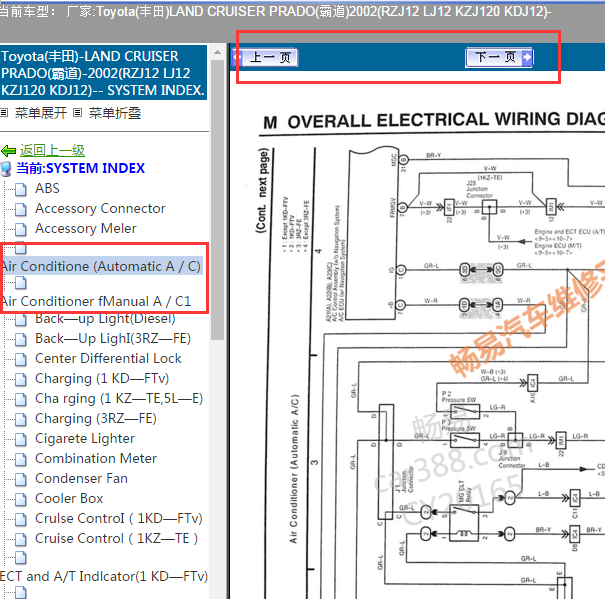Click the blue SYSTEM INDEX title header
The image size is (605, 599).
coord(103,73)
